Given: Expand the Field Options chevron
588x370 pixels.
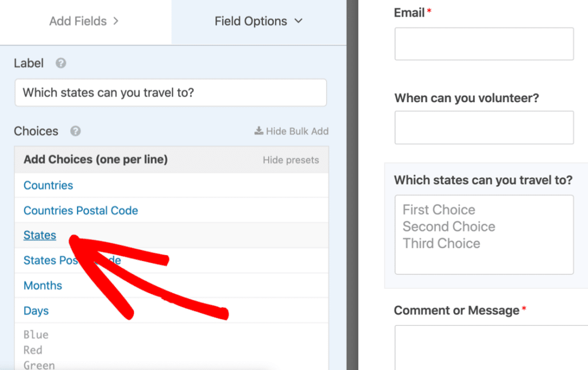Looking at the screenshot, I should point(298,21).
